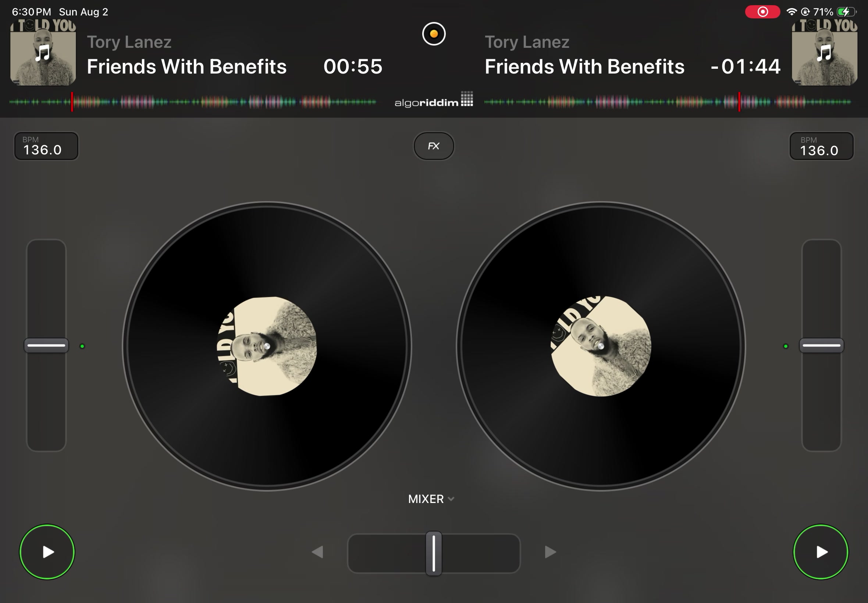The height and width of the screenshot is (603, 868).
Task: Tap the algoriddim logo
Action: pos(434,99)
